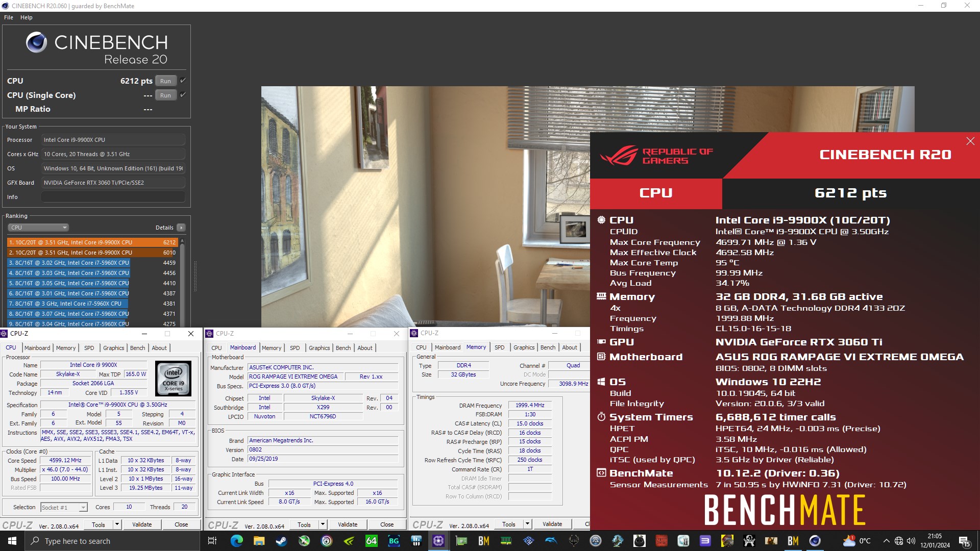Viewport: 980px width, 551px height.
Task: Open the Ranking CPU dropdown
Action: (x=38, y=228)
